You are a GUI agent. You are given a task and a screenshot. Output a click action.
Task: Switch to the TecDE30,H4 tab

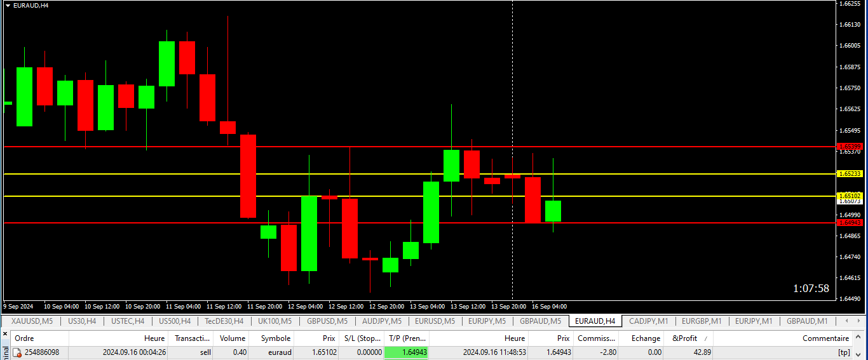click(224, 321)
